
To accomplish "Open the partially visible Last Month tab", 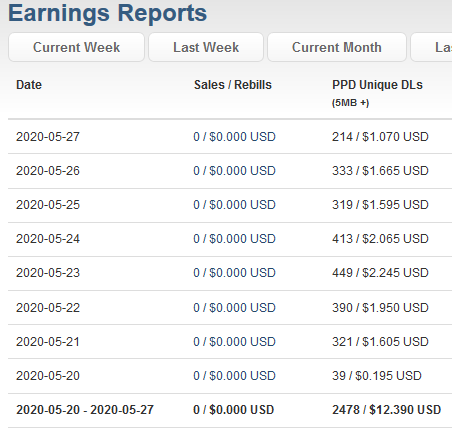I will 432,47.
